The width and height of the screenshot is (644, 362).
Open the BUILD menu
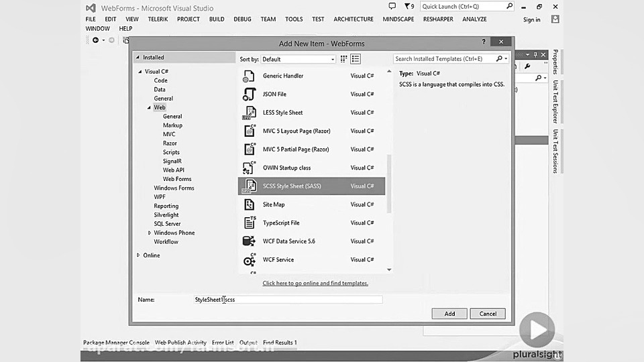(x=217, y=19)
